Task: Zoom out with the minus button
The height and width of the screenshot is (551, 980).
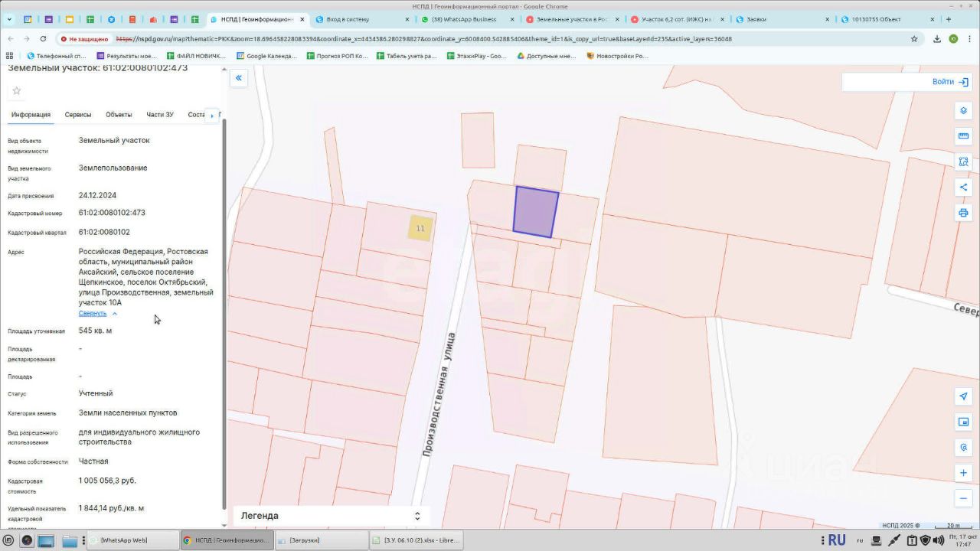Action: click(x=963, y=498)
